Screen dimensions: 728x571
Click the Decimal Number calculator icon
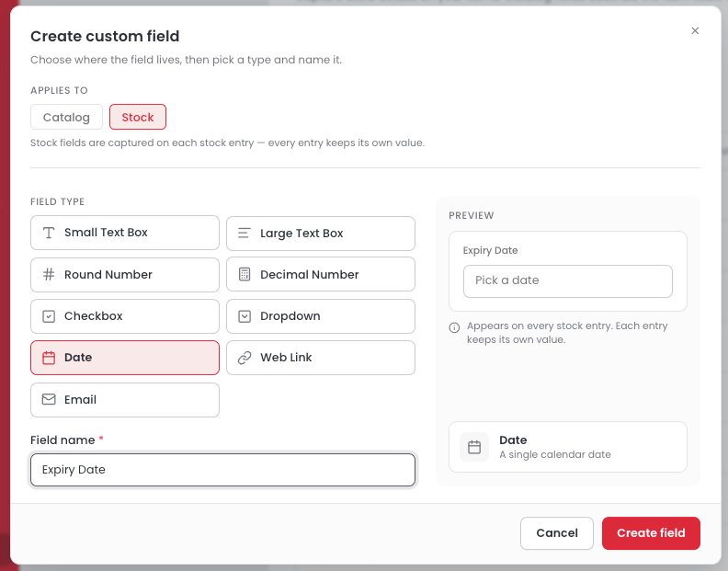pyautogui.click(x=245, y=274)
